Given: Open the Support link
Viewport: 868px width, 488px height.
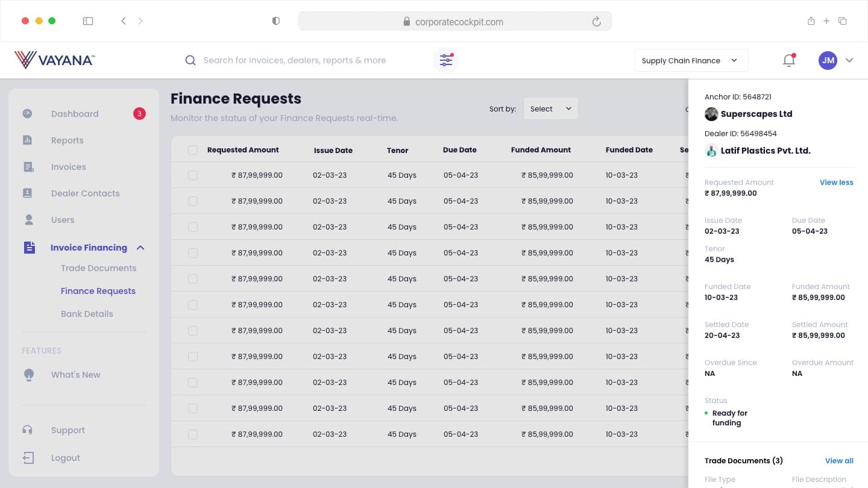Looking at the screenshot, I should (x=68, y=430).
